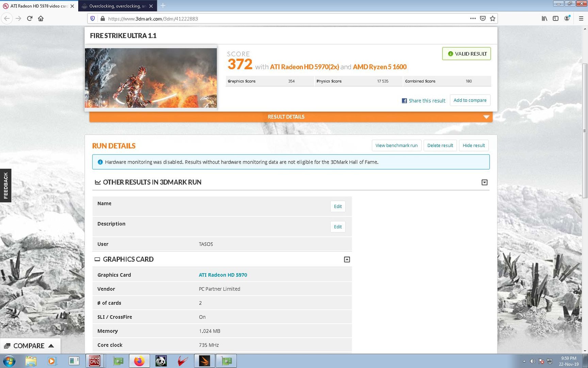The width and height of the screenshot is (588, 368).
Task: Open Windows Explorer from taskbar
Action: click(x=31, y=361)
